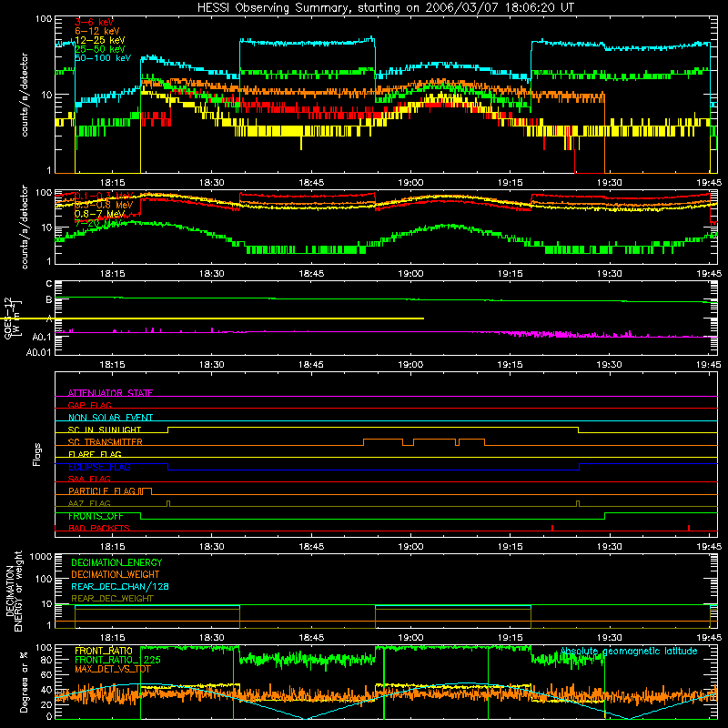Click the PARTICLE_FLAG pulse beside its label
The width and height of the screenshot is (728, 728).
[x=146, y=491]
